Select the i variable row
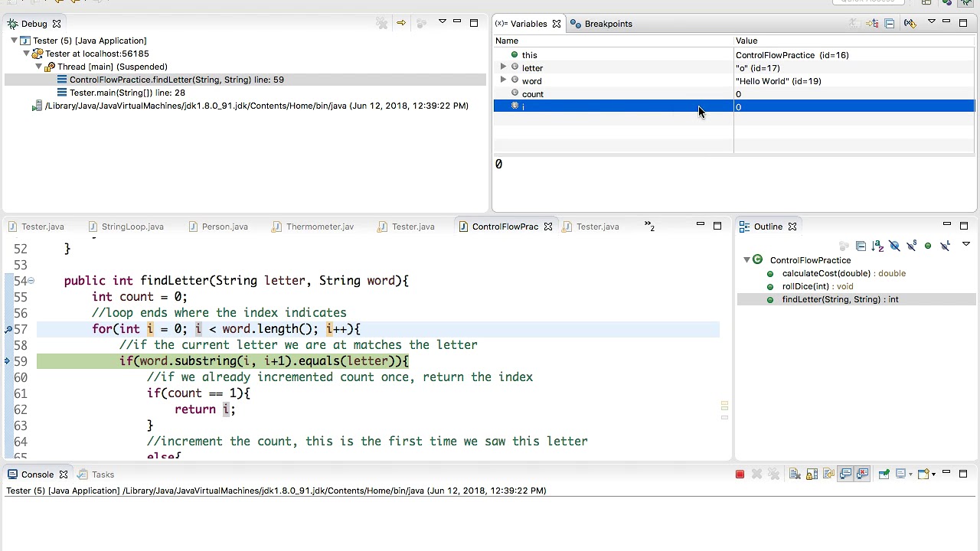 (733, 106)
